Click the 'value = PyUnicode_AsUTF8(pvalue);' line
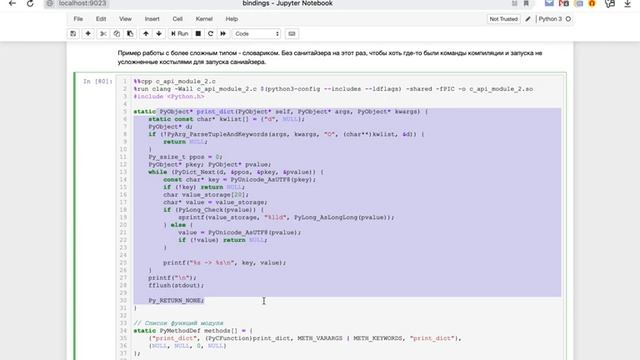Image resolution: width=640 pixels, height=360 pixels. tap(239, 232)
